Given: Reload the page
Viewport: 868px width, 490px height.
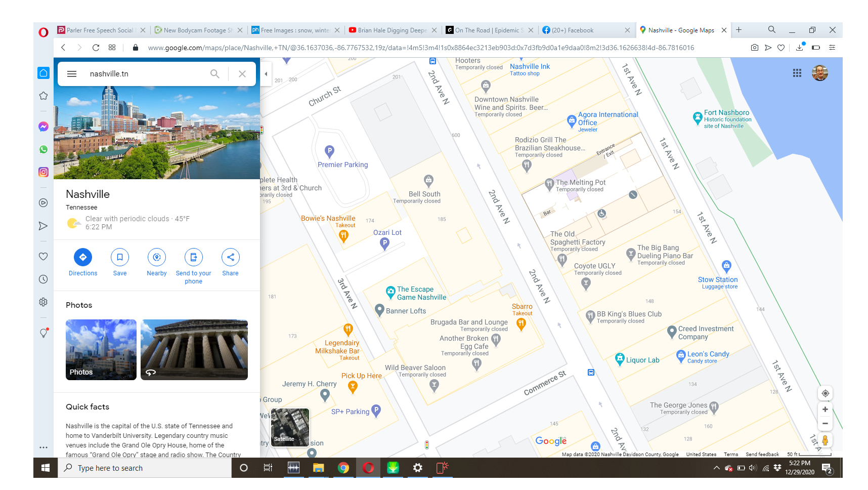Looking at the screenshot, I should coord(96,48).
